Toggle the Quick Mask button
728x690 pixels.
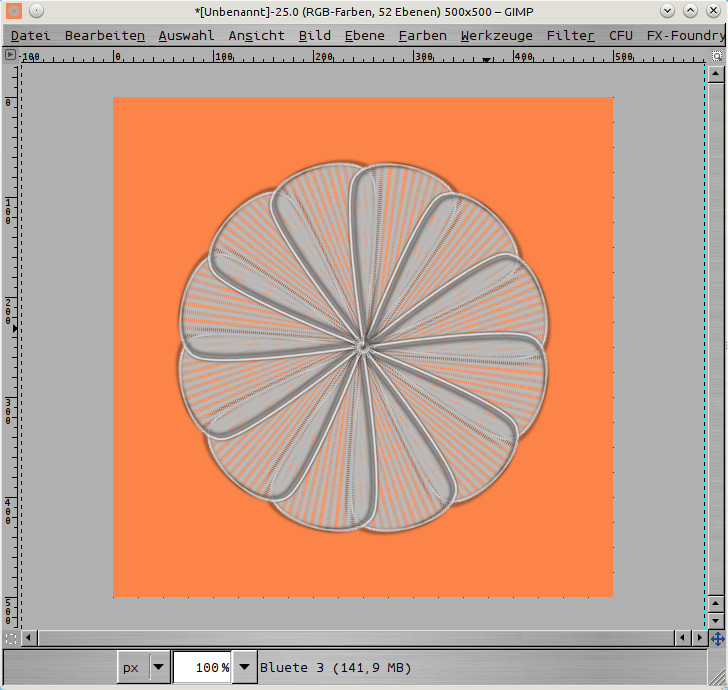(x=11, y=637)
